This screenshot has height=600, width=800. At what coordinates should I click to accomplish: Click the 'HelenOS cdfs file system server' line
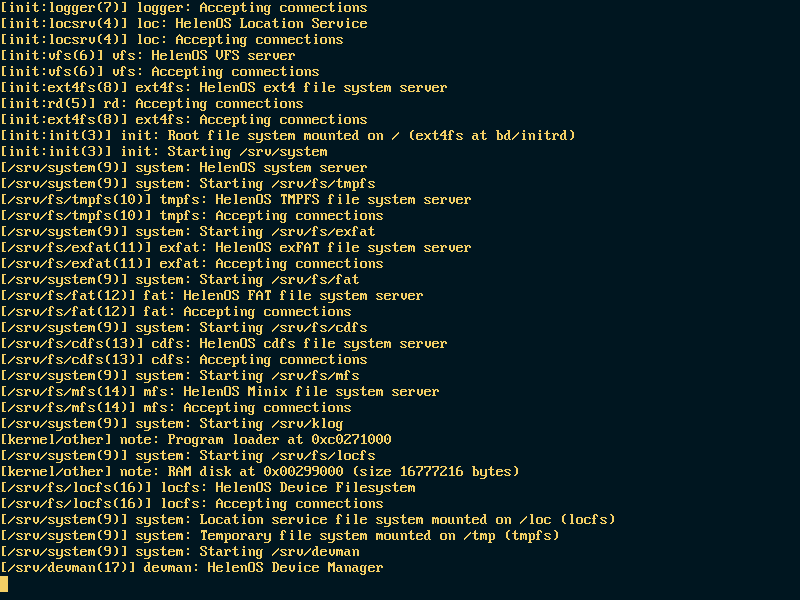[223, 344]
